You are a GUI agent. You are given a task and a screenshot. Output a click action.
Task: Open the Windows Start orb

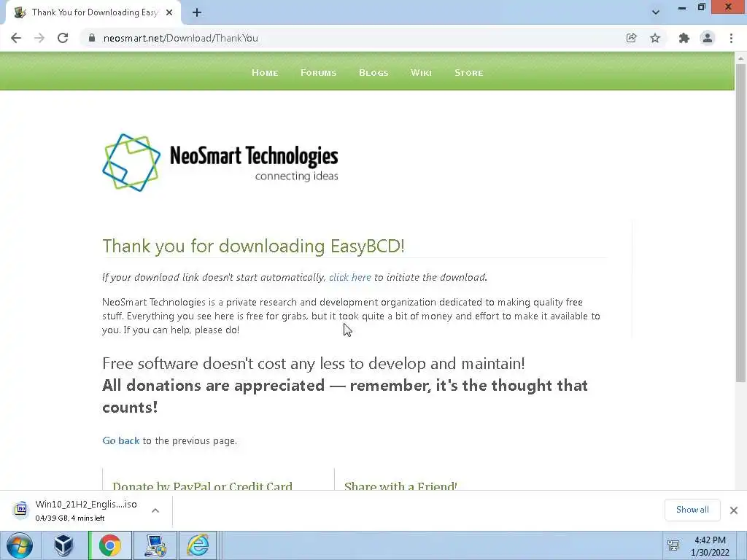pyautogui.click(x=20, y=545)
